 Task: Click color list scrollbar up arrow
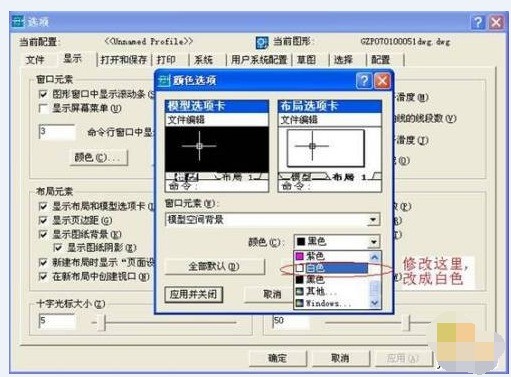point(375,257)
